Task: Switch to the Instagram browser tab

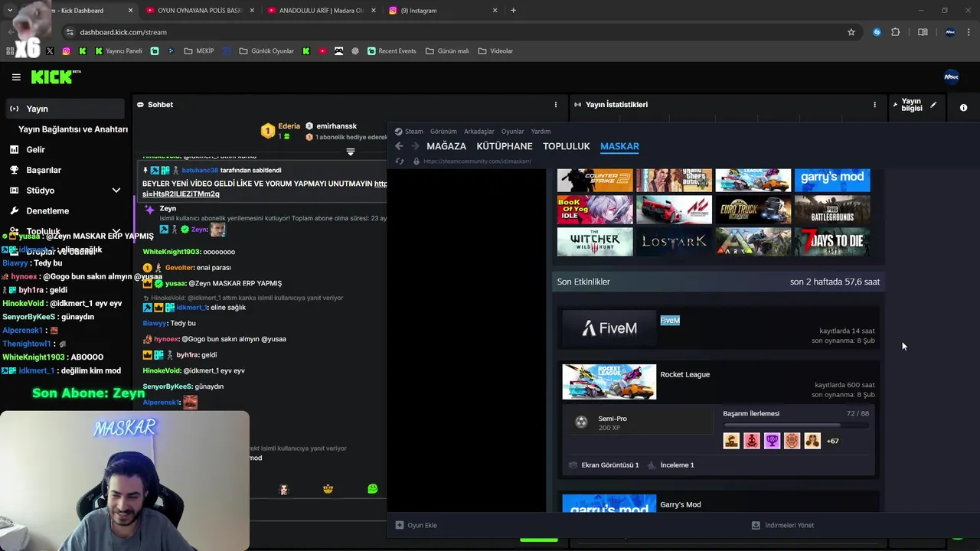Action: click(x=444, y=11)
